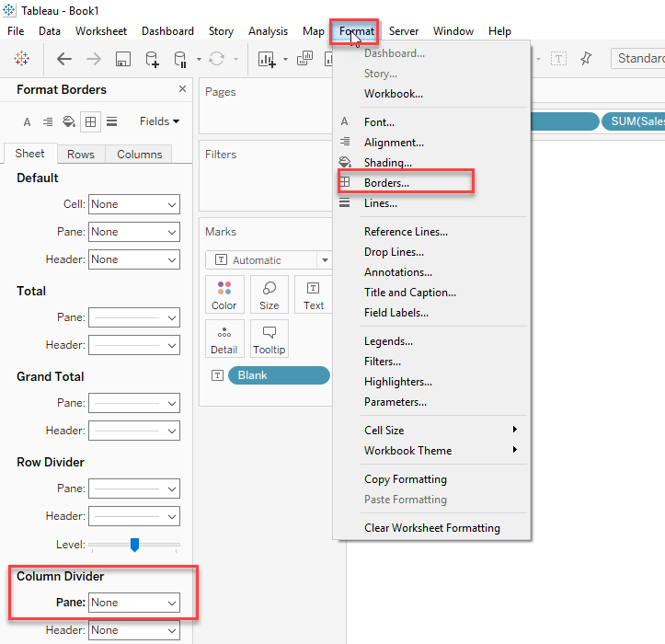Open Grand Total Header border dropdown
This screenshot has height=644, width=665.
click(x=134, y=431)
